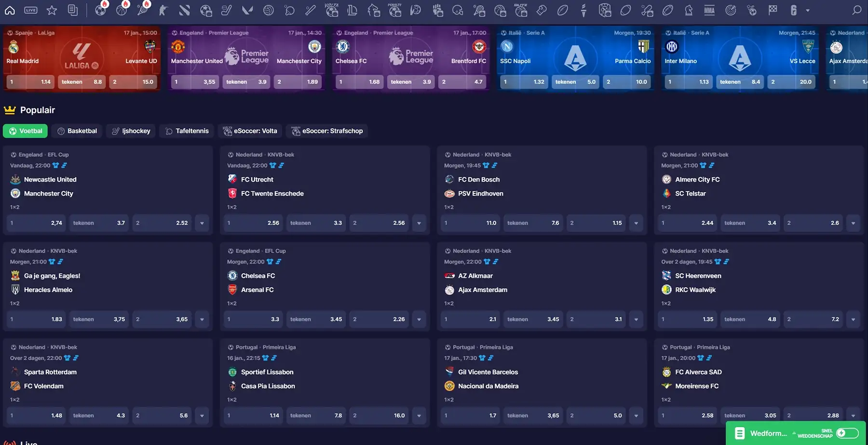Switch to the IJshockey tab
The width and height of the screenshot is (868, 445).
(131, 131)
